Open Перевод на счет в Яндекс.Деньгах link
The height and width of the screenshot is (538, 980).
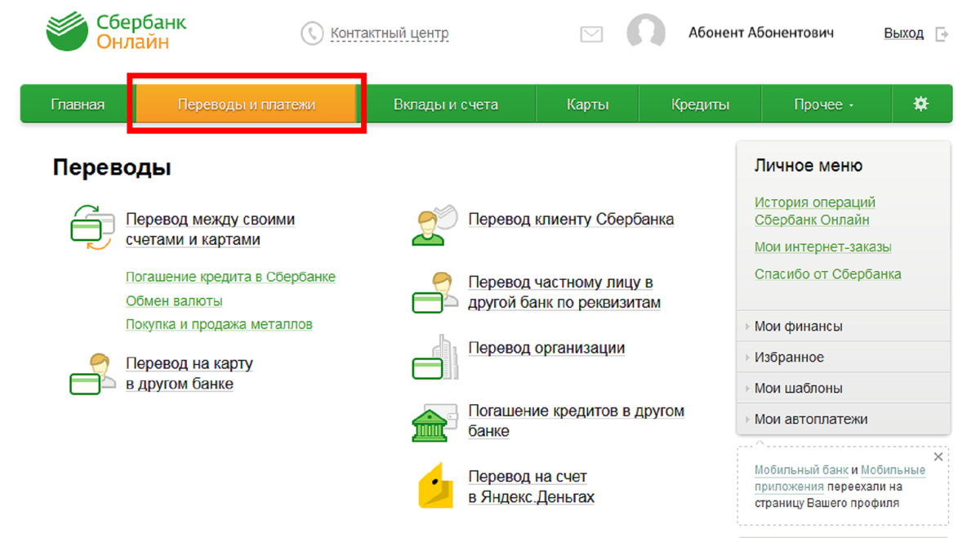coord(531,487)
